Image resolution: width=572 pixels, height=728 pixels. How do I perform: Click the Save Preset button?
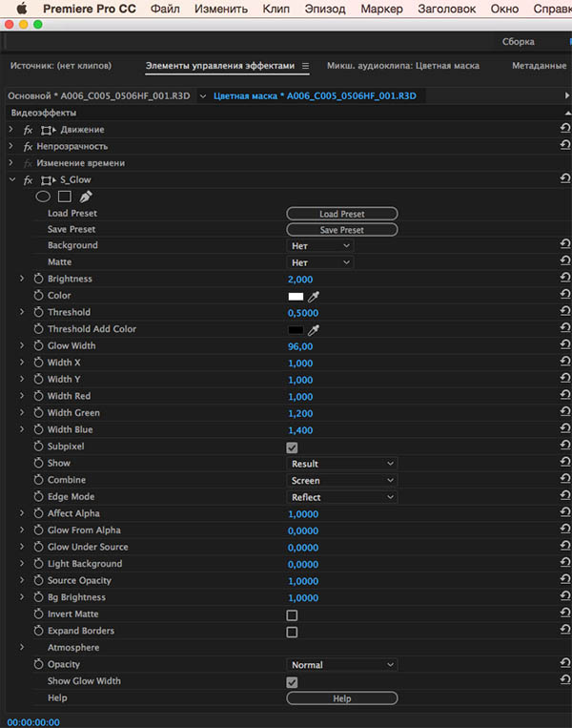coord(342,230)
